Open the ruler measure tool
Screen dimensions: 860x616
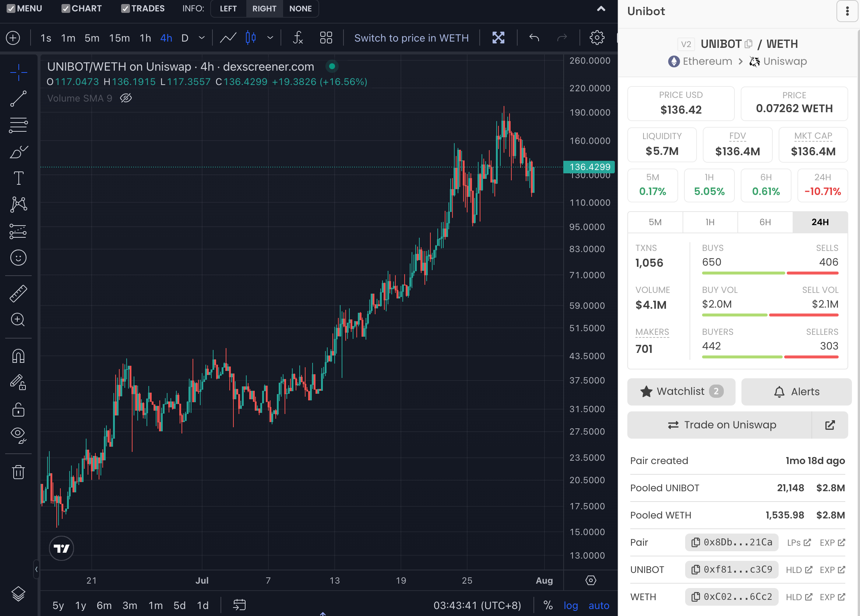18,293
